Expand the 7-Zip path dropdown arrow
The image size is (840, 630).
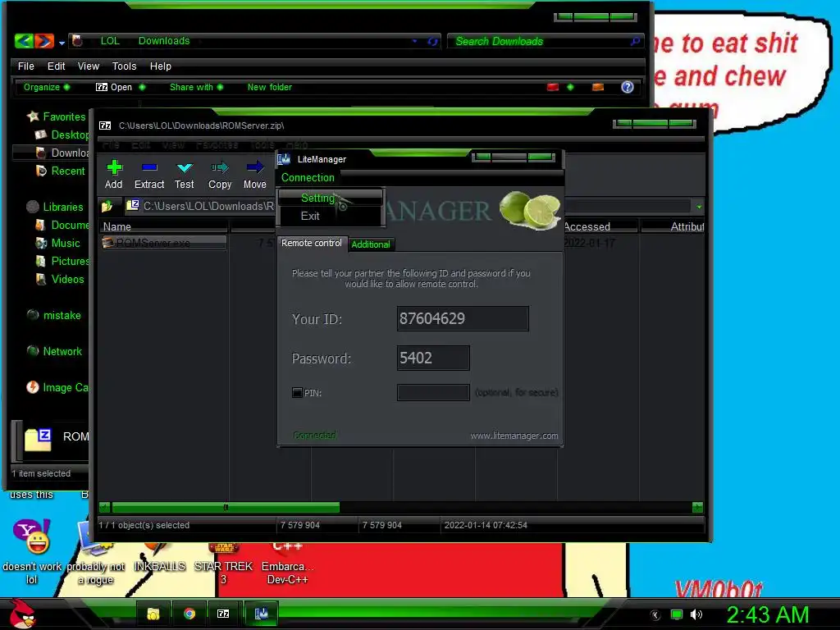tap(699, 207)
